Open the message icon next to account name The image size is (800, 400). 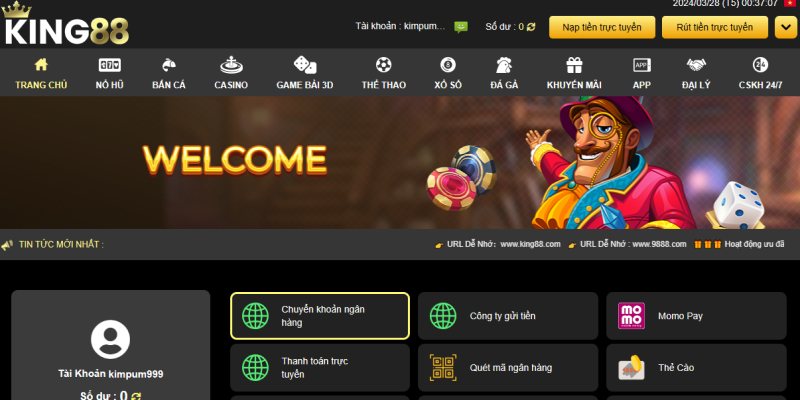coord(461,27)
